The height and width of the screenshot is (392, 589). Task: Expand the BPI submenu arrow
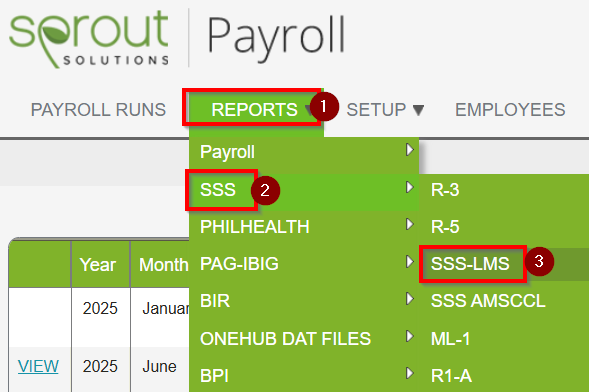click(409, 373)
